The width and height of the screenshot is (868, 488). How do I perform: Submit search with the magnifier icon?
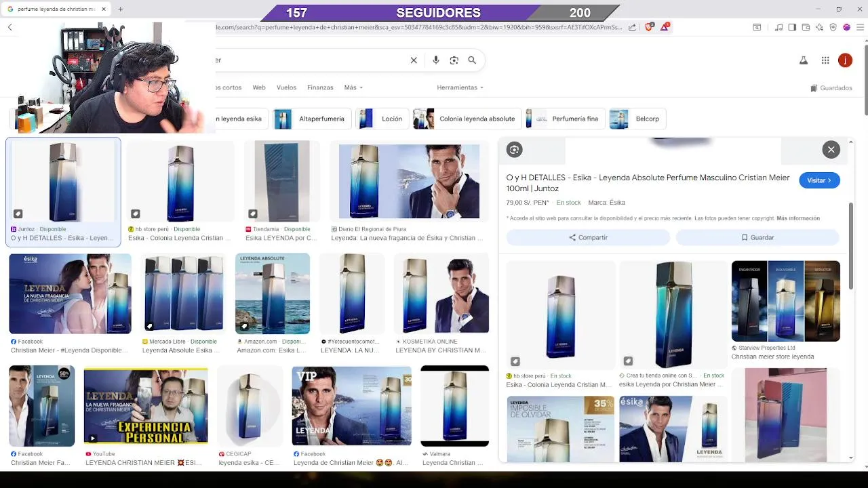[472, 60]
